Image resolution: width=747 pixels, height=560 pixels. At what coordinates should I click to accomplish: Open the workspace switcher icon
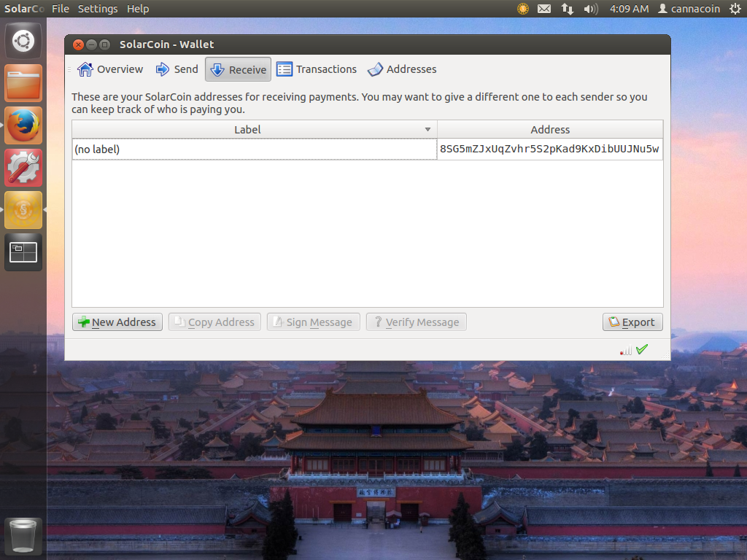[x=23, y=252]
